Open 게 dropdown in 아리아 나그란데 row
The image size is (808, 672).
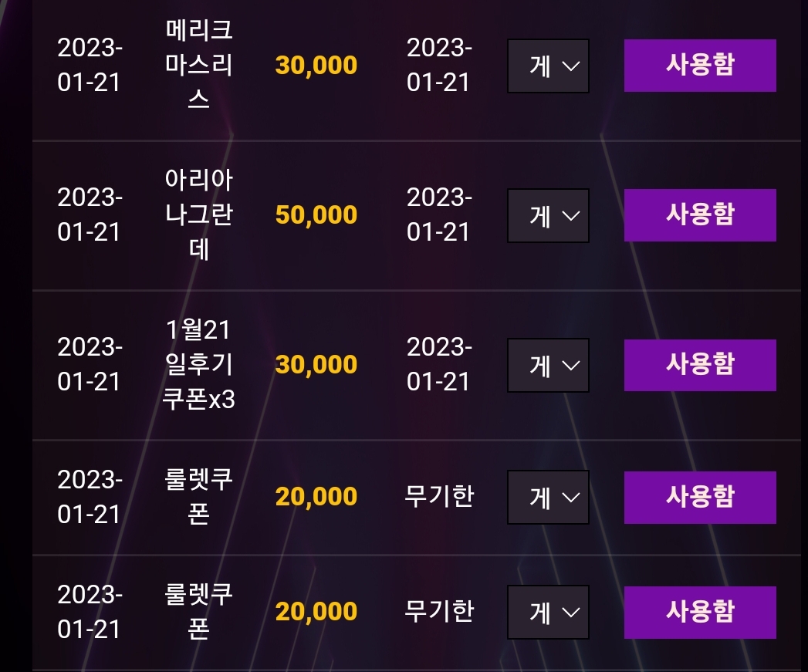(x=548, y=215)
